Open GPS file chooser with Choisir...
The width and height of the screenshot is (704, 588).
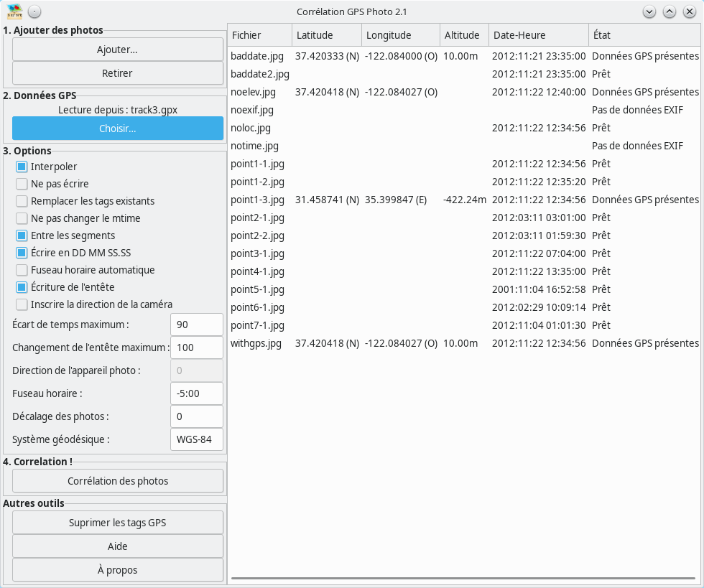click(118, 129)
